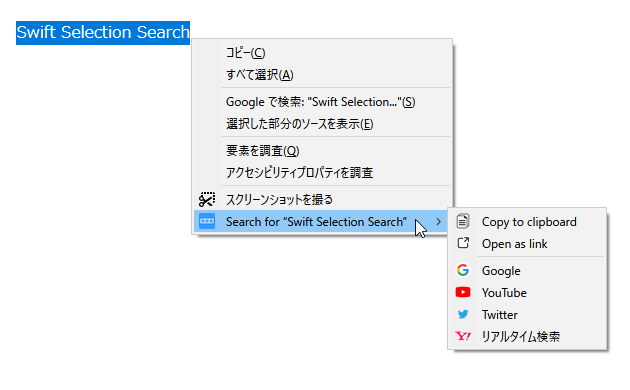Click the highlighted Swift Selection Search text
630x390 pixels.
(103, 33)
